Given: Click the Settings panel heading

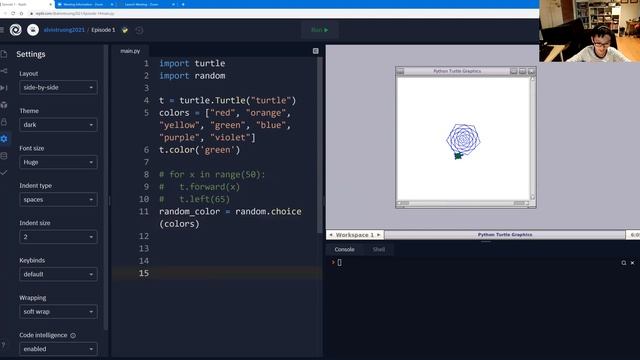Looking at the screenshot, I should click(x=31, y=54).
